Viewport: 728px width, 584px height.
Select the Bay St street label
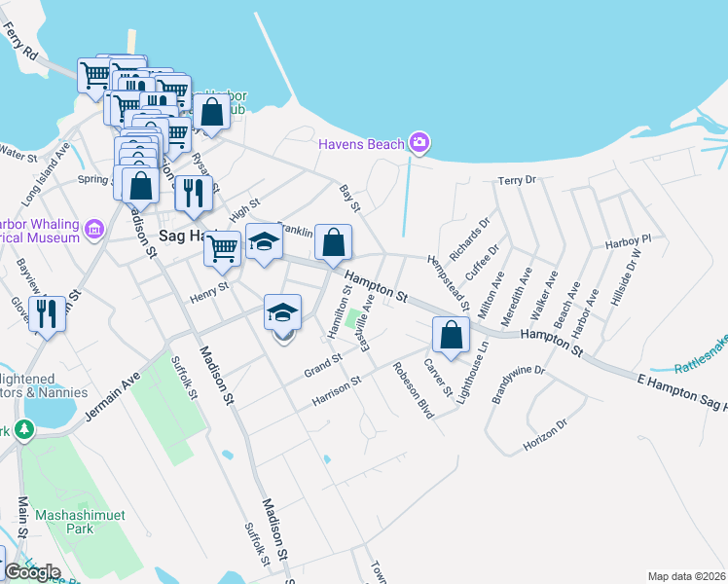click(349, 199)
